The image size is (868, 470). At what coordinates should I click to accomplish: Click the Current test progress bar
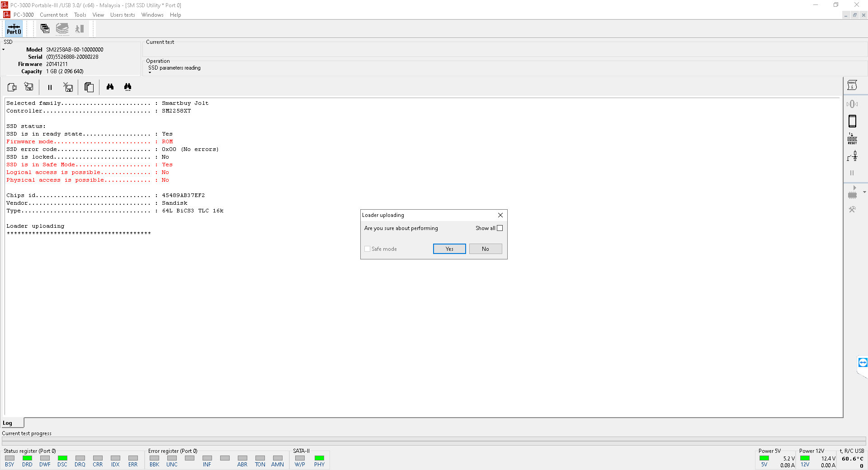coord(433,440)
